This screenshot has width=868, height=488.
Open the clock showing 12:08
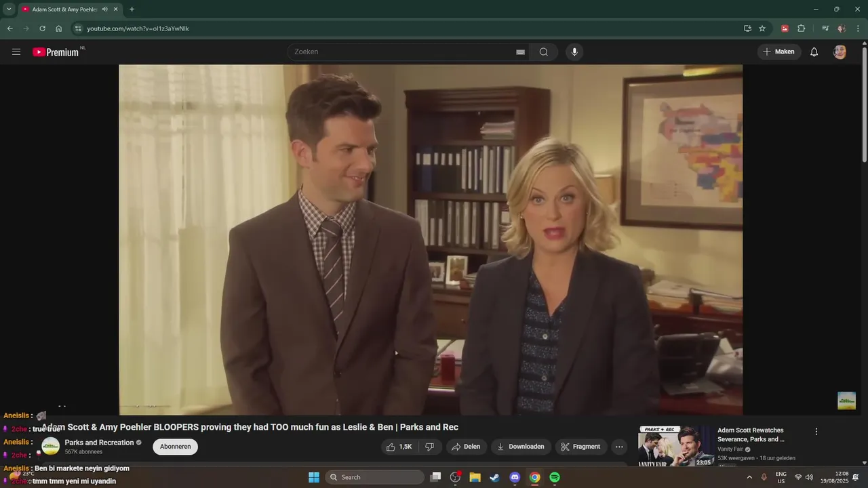(833, 477)
